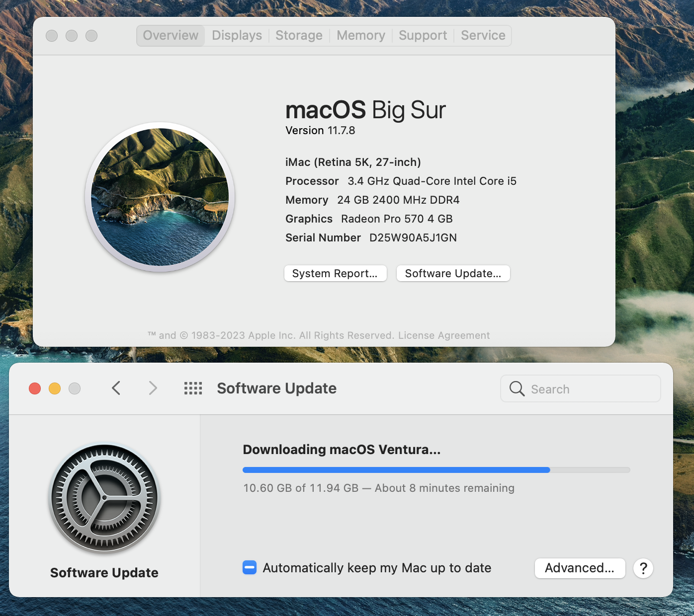Image resolution: width=694 pixels, height=616 pixels.
Task: Switch to the Service tab
Action: point(483,36)
